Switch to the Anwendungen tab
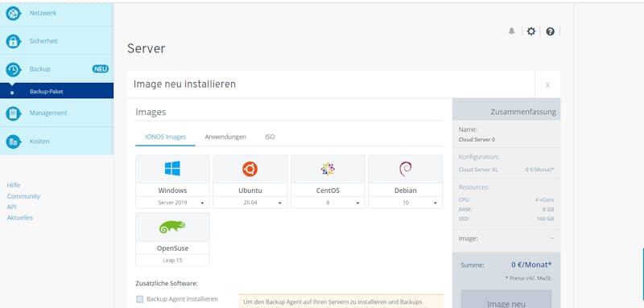 click(225, 137)
